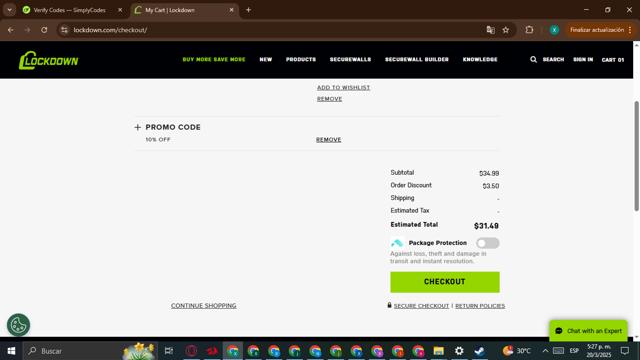Open the notification center icon
The height and width of the screenshot is (360, 640).
coord(624,351)
